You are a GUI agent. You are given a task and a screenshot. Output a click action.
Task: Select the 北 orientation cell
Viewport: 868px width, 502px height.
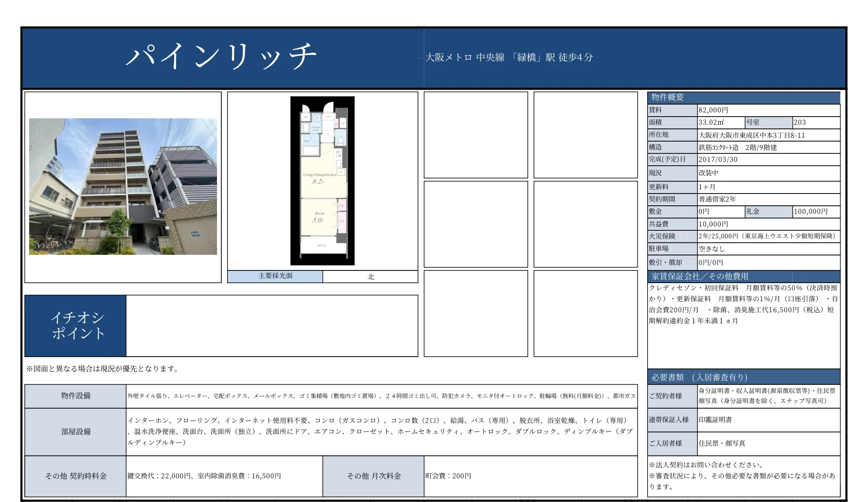(x=372, y=276)
